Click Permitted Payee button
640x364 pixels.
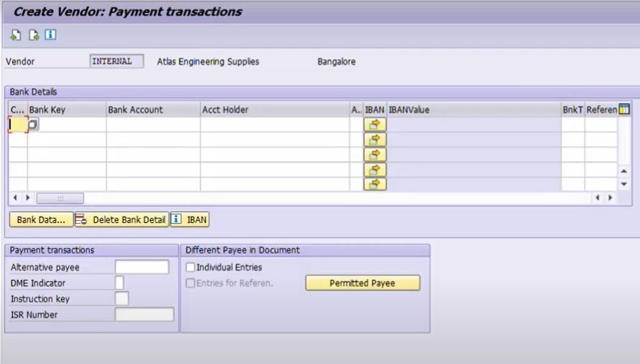(362, 283)
